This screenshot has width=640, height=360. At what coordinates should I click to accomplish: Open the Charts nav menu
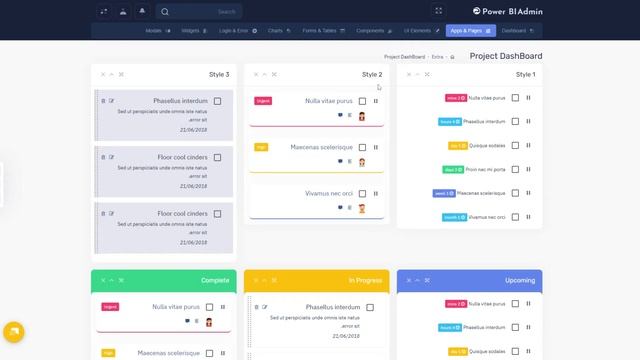point(279,31)
